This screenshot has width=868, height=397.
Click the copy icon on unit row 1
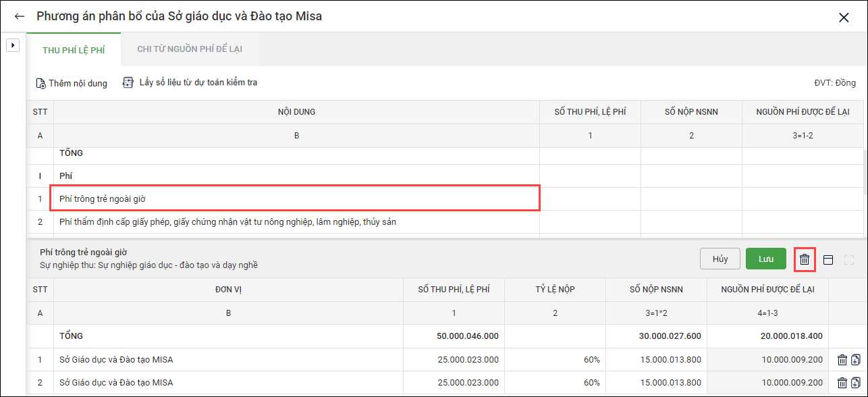[x=855, y=360]
